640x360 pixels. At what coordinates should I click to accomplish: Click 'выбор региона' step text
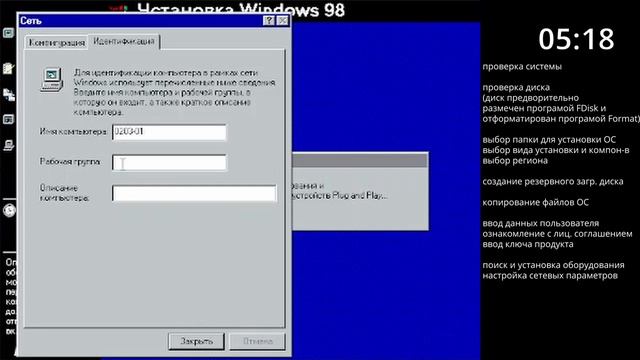(515, 160)
